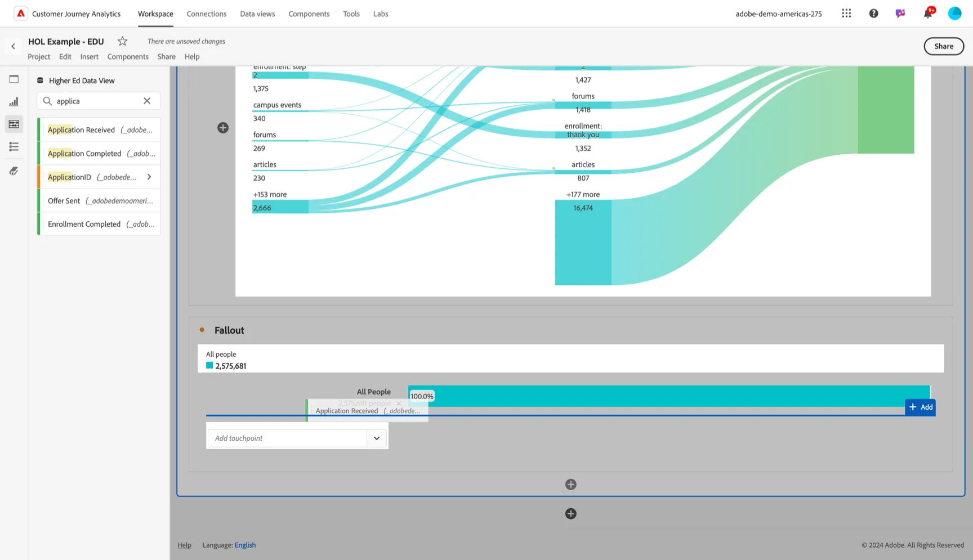Open the Add touchpoint dropdown arrow

coord(377,438)
